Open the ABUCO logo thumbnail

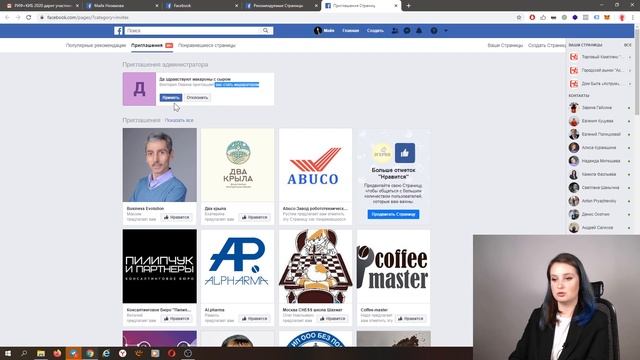click(x=315, y=165)
